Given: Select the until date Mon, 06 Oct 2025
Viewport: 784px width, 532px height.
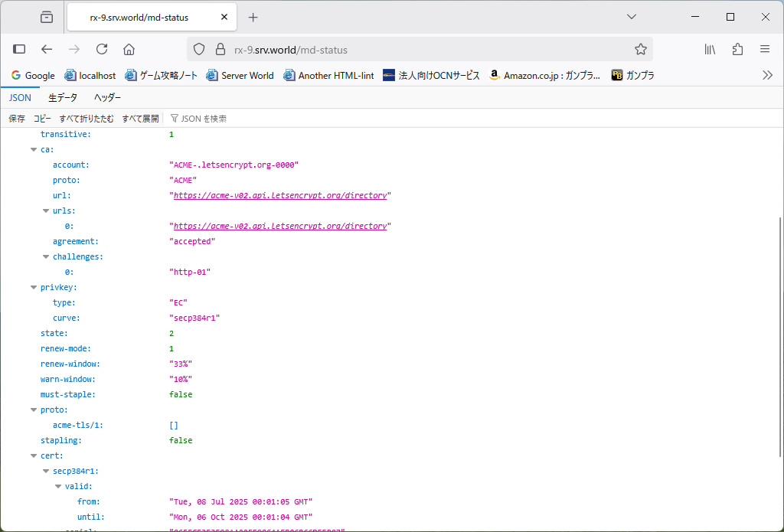Looking at the screenshot, I should (241, 517).
